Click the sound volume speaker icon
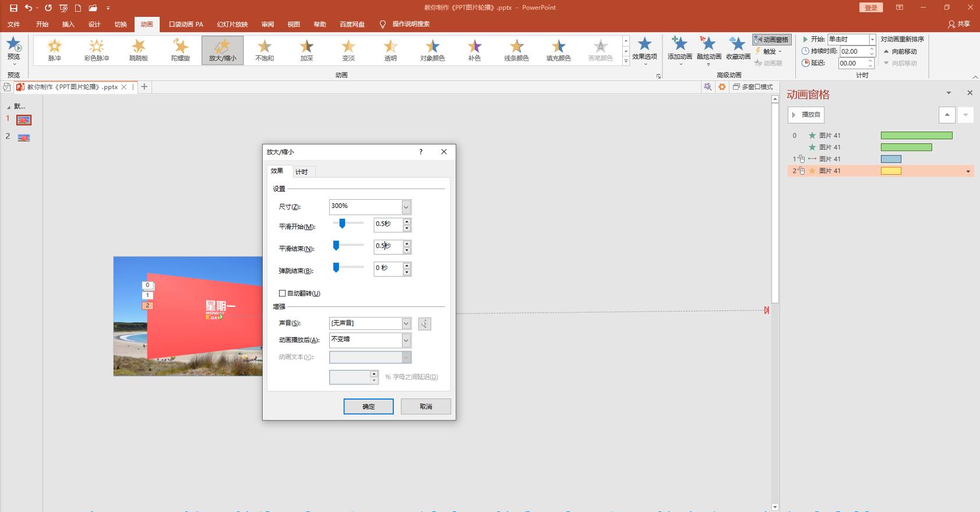Image resolution: width=980 pixels, height=512 pixels. [x=425, y=324]
